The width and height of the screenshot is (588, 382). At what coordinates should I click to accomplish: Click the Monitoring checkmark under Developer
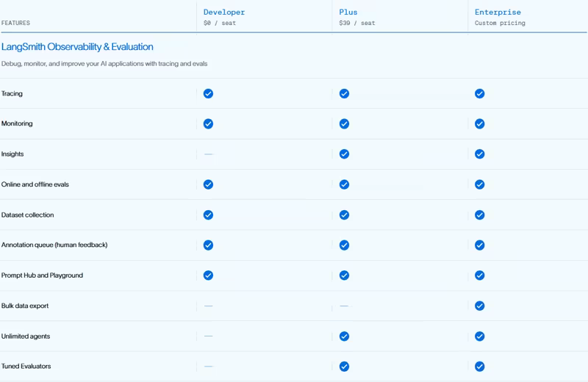coord(208,123)
